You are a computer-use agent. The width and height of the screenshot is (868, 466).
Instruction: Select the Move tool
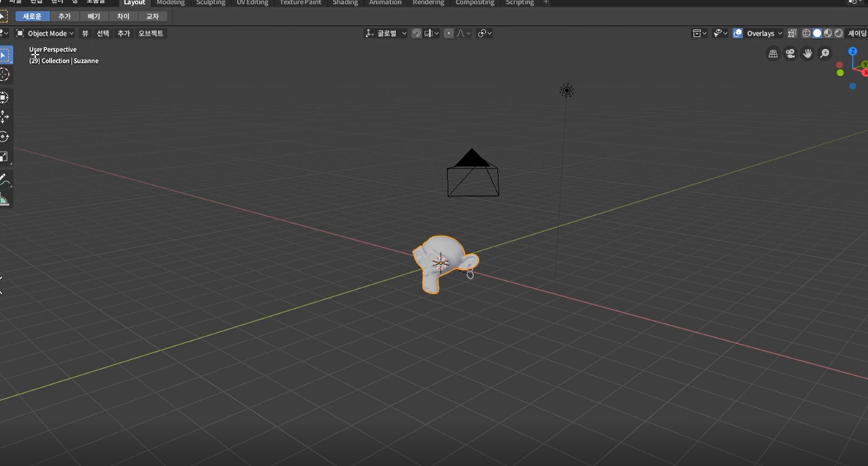[x=4, y=117]
